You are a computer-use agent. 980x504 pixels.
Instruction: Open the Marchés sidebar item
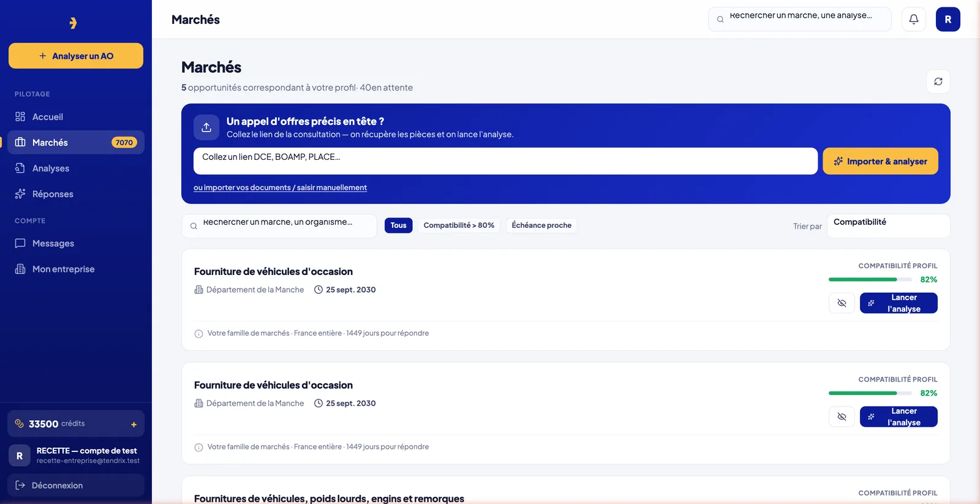pyautogui.click(x=76, y=143)
